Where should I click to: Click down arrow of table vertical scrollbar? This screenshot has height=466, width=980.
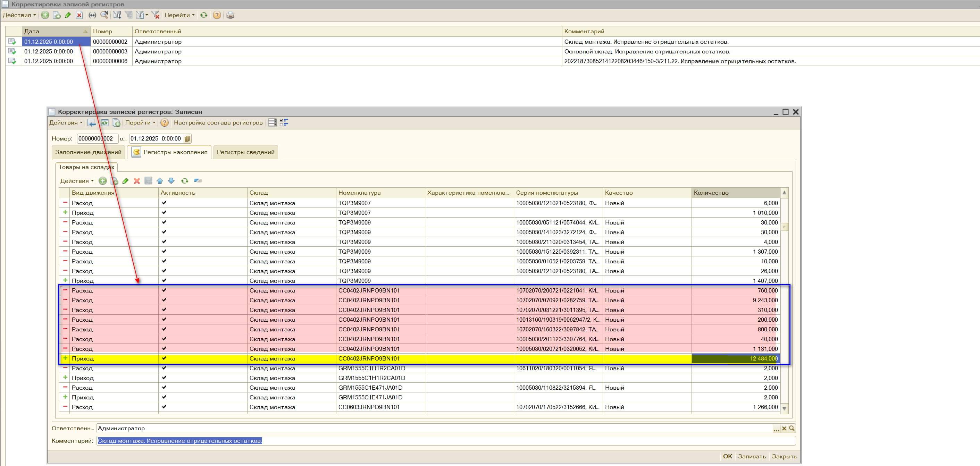(784, 408)
